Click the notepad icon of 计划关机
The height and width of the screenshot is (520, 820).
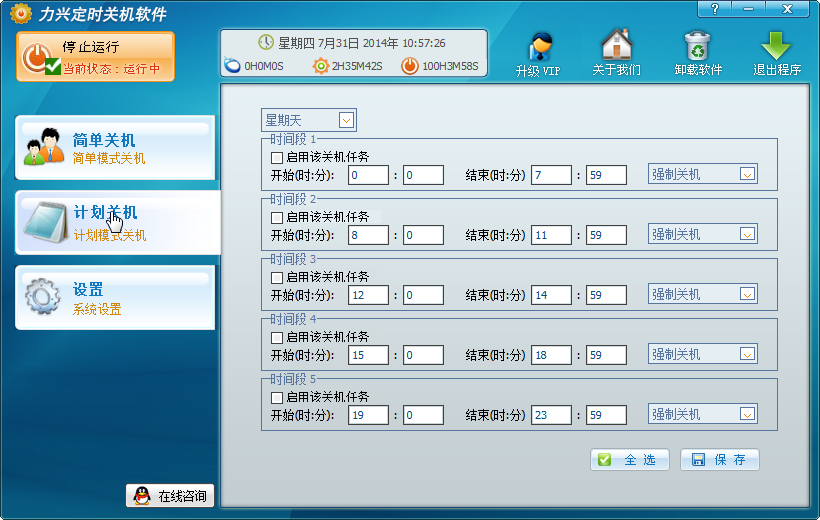click(x=46, y=222)
